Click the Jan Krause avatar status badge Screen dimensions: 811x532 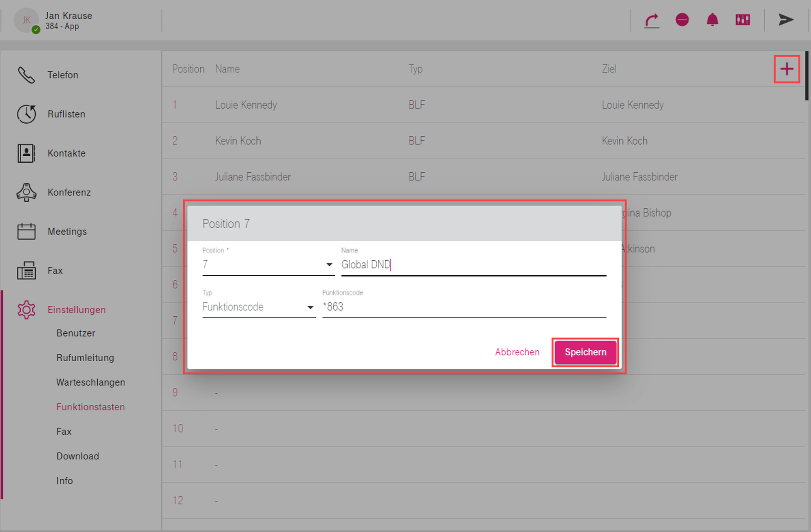36,30
